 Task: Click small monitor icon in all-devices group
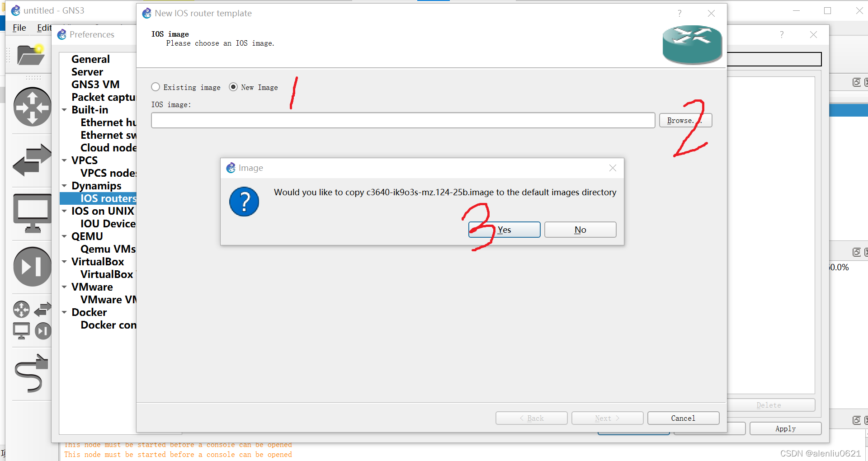point(21,331)
